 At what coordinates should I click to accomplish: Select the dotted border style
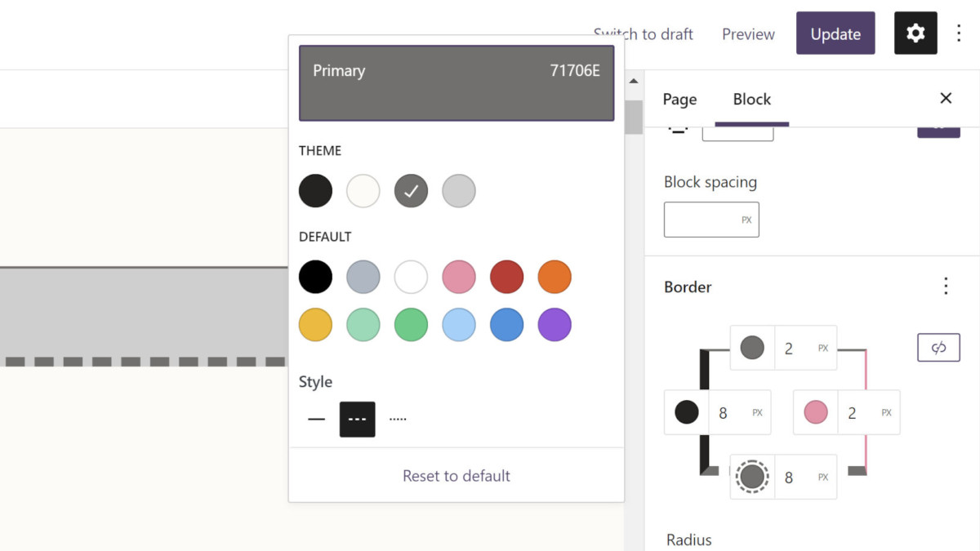pyautogui.click(x=398, y=419)
